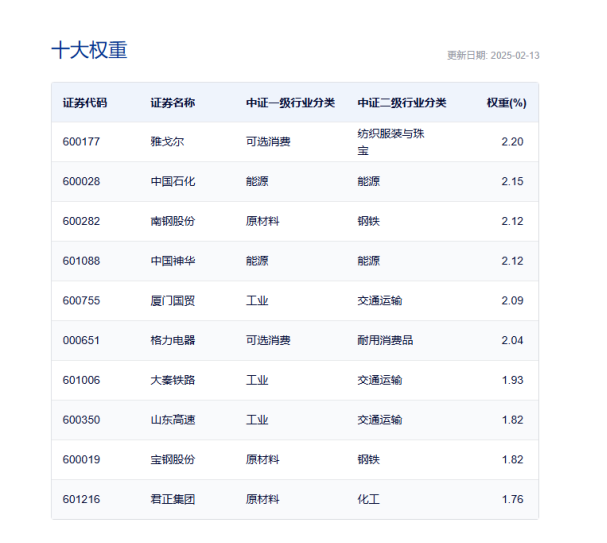Viewport: 607px width, 543px height.
Task: Click the 中证一级行业分类 column header
Action: (290, 103)
